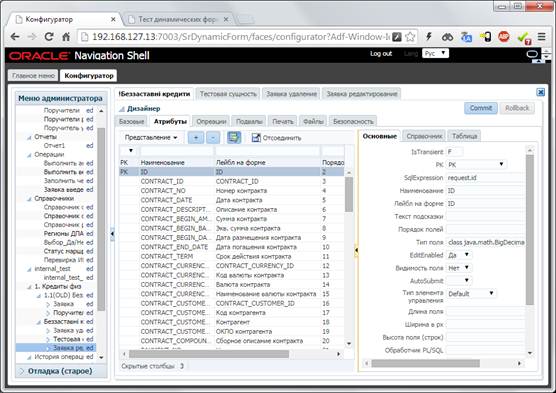Viewport: 556px width, 393px height.
Task: Click the Log out link
Action: pyautogui.click(x=381, y=54)
